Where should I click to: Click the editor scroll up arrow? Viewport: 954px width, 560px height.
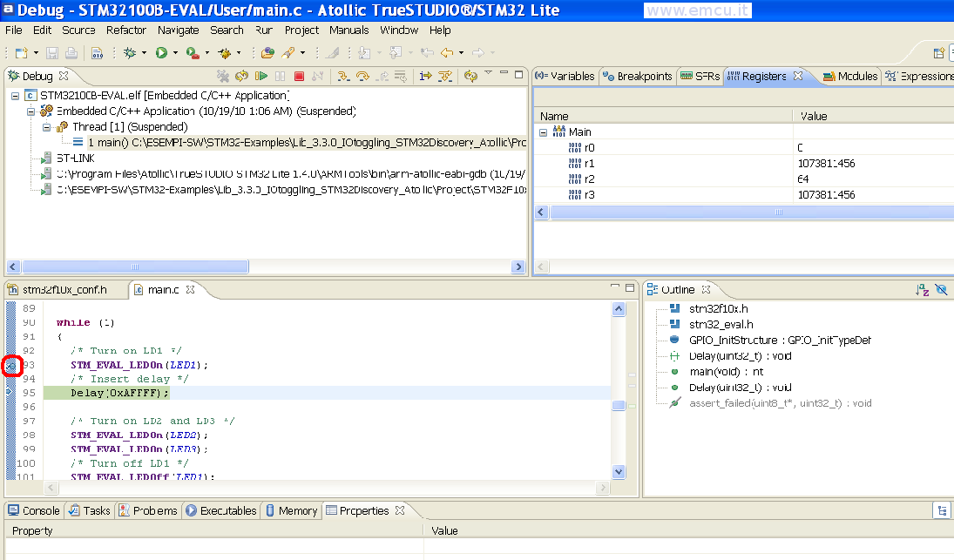pyautogui.click(x=619, y=309)
